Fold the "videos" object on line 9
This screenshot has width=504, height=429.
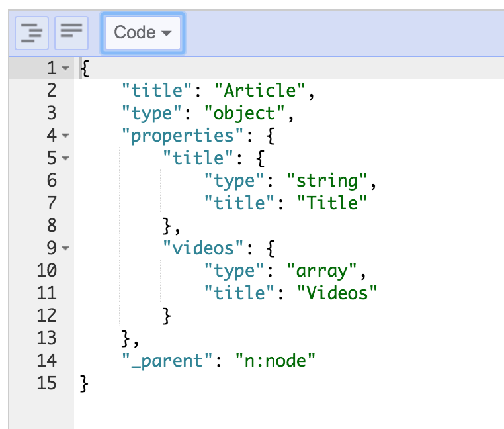point(65,248)
